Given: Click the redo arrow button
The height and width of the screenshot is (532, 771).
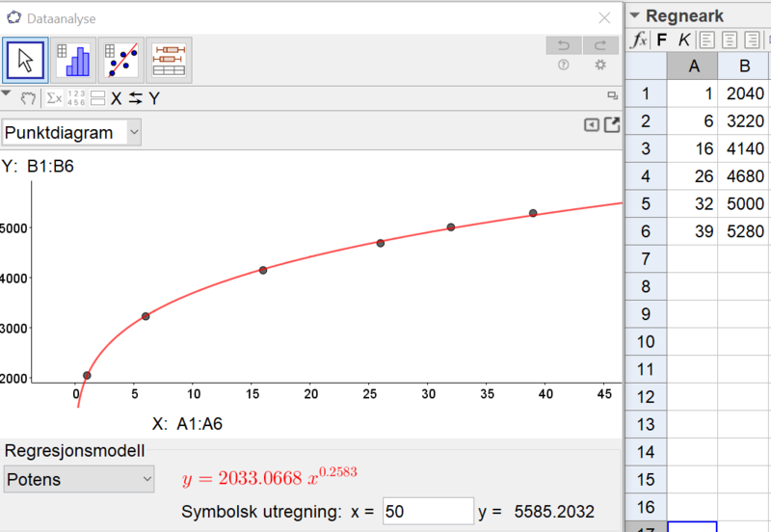Looking at the screenshot, I should click(x=600, y=45).
